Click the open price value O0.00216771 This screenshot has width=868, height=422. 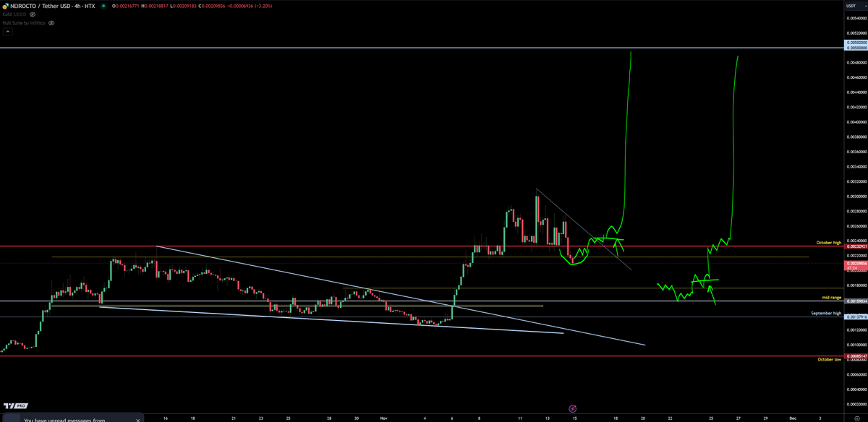(127, 6)
